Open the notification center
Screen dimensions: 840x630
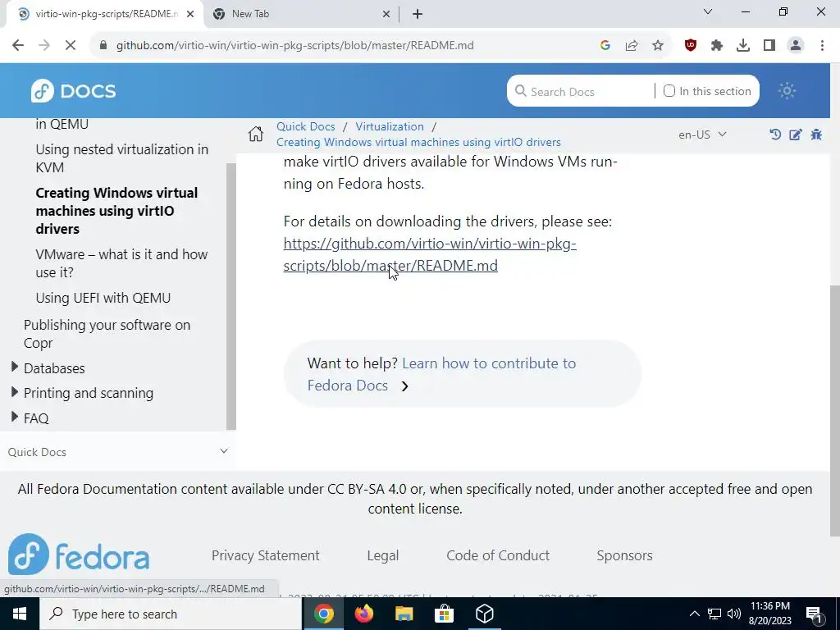[x=815, y=614]
